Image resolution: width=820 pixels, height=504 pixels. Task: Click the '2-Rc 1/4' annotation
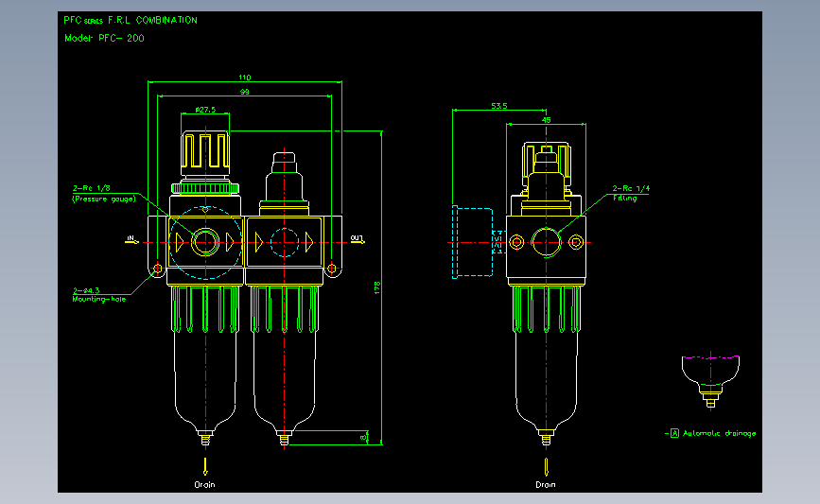click(631, 188)
